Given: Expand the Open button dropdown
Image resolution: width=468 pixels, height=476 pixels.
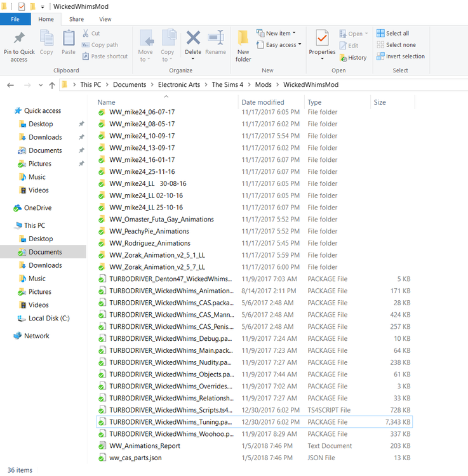Looking at the screenshot, I should [366, 34].
